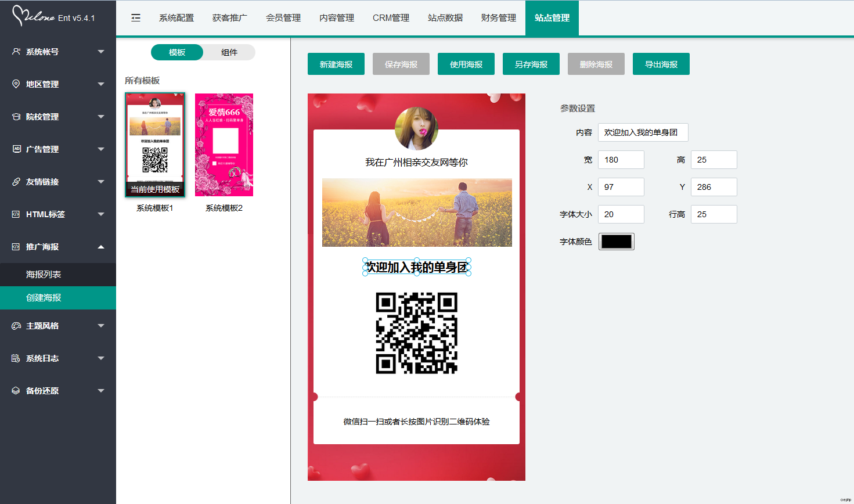Expand the 备份还原 menu arrow
Viewport: 854px width, 504px height.
101,391
